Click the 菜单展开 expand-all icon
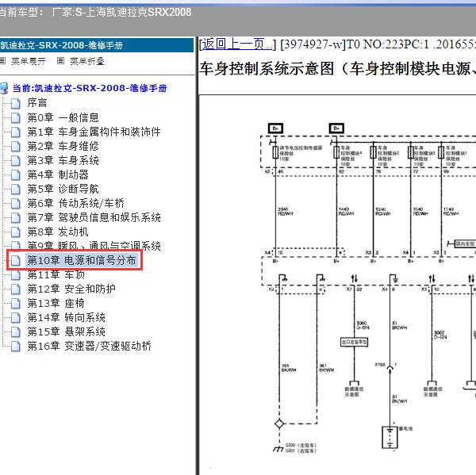This screenshot has height=475, width=476. pyautogui.click(x=2, y=61)
